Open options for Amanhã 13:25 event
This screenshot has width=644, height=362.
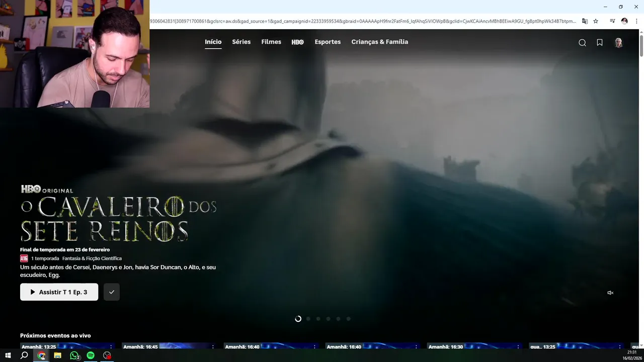point(111,347)
